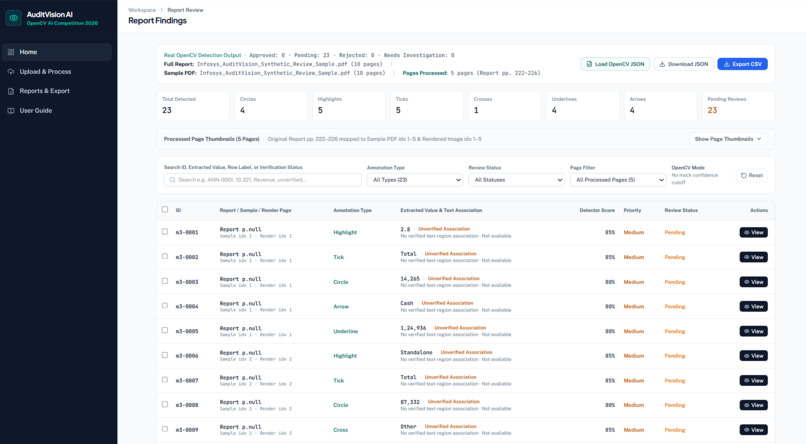Click the Ticks 5 stat card
Image resolution: width=806 pixels, height=444 pixels.
(427, 106)
